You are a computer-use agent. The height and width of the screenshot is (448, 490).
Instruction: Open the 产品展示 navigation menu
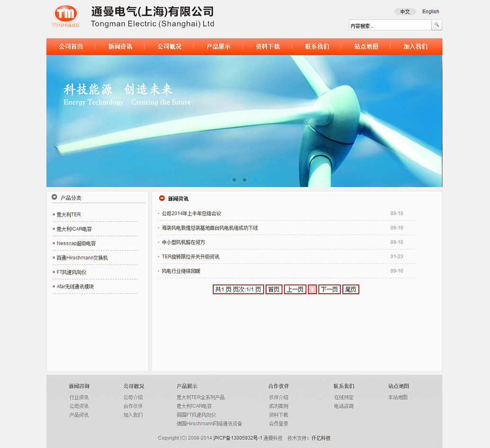click(218, 46)
